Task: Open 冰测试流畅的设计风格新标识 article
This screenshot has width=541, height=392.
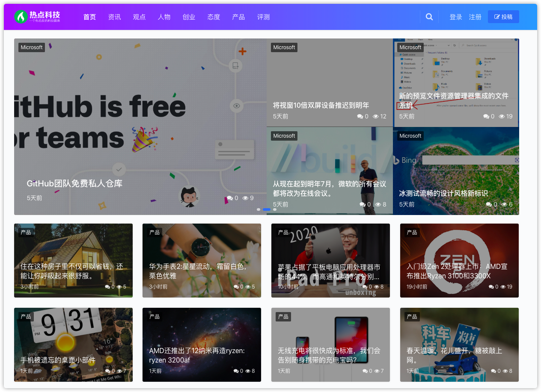Action: [x=443, y=193]
